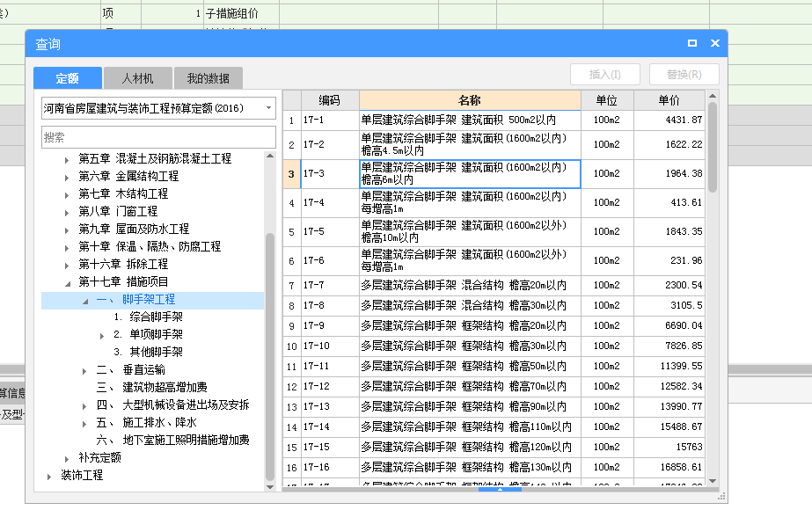The image size is (812, 532).
Task: Select 多层建筑综合脚手架 混合结构 檐高20m以内
Action: 470,285
